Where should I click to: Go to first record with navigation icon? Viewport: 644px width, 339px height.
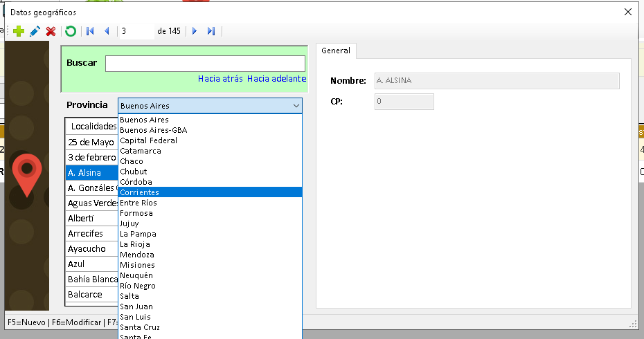90,31
